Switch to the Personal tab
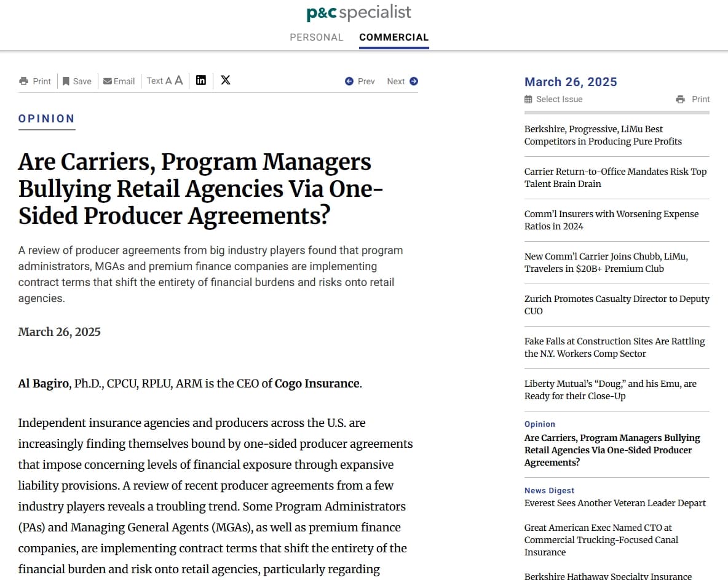Image resolution: width=728 pixels, height=580 pixels. point(316,38)
